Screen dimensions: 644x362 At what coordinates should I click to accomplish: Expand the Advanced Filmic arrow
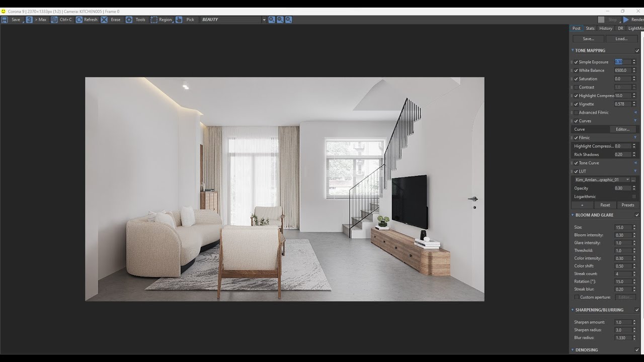[x=635, y=113]
